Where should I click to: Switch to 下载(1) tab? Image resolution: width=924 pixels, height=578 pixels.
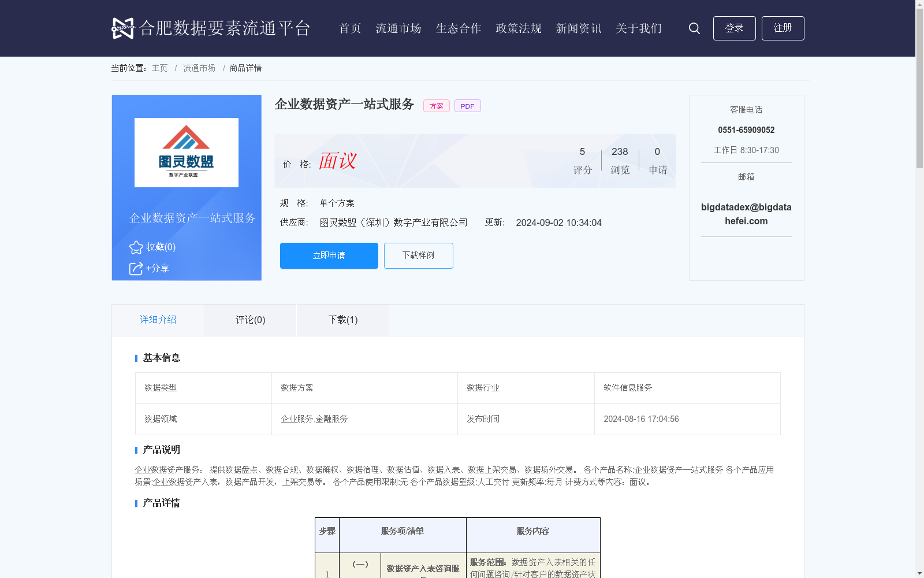tap(343, 320)
